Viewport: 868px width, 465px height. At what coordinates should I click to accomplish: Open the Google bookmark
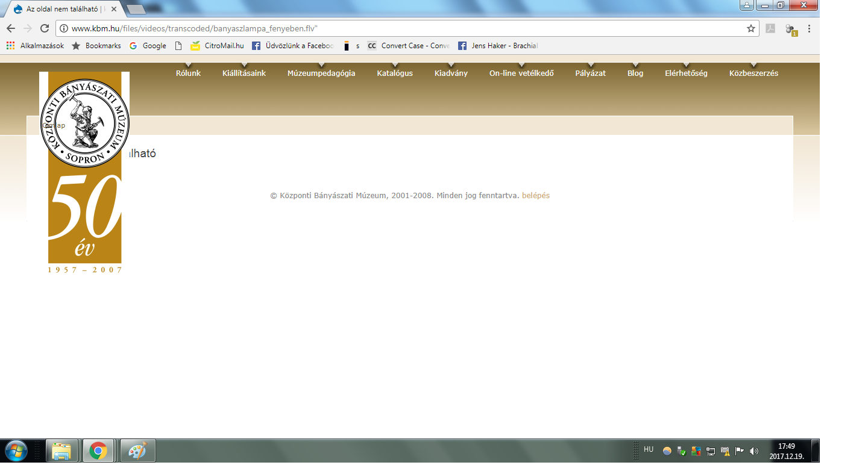(148, 46)
